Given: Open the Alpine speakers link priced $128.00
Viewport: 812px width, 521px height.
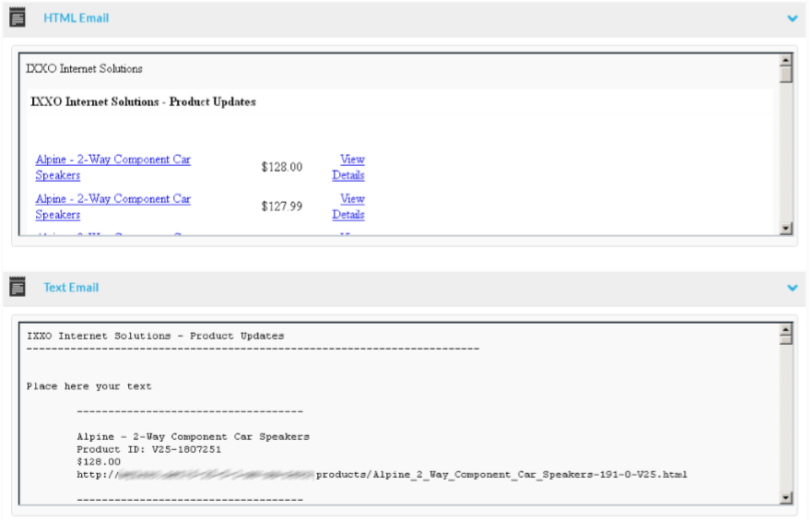Looking at the screenshot, I should point(112,167).
